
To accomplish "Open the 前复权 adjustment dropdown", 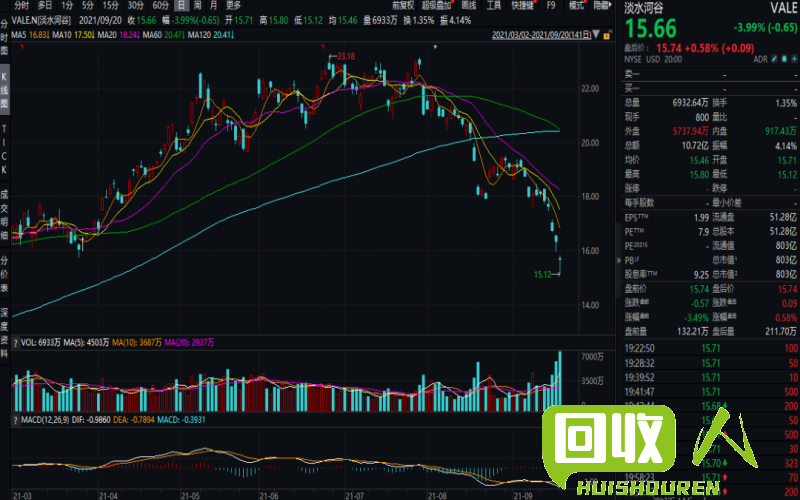I will 403,5.
